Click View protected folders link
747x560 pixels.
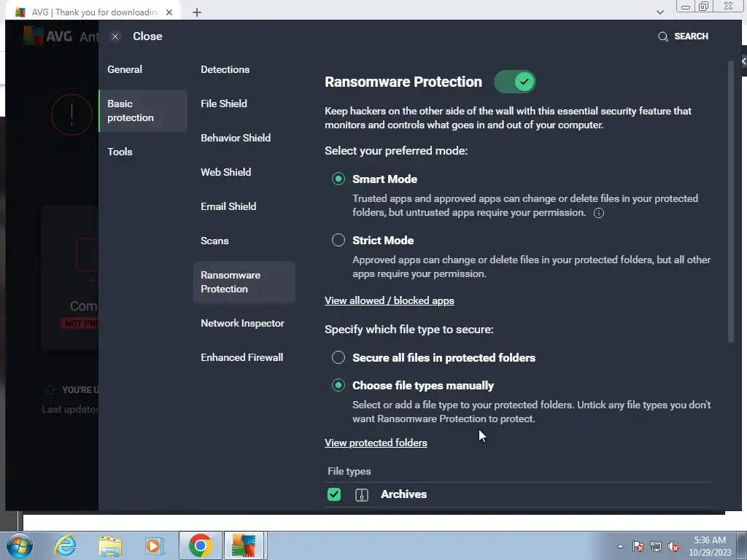pyautogui.click(x=376, y=443)
